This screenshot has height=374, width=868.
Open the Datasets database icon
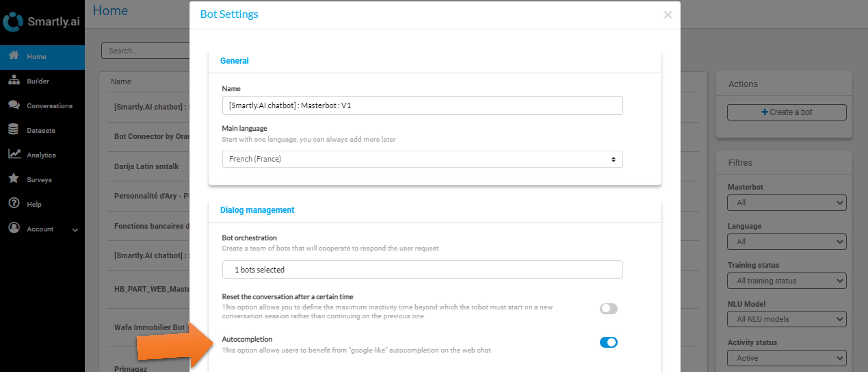pos(14,129)
